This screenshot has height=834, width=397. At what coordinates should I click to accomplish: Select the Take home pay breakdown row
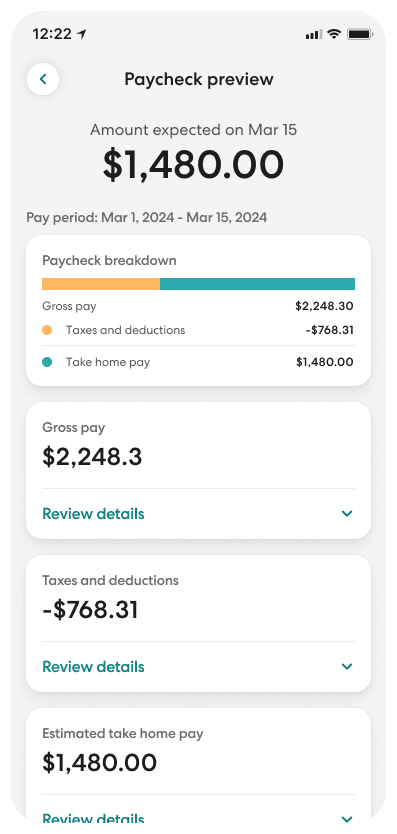point(198,362)
